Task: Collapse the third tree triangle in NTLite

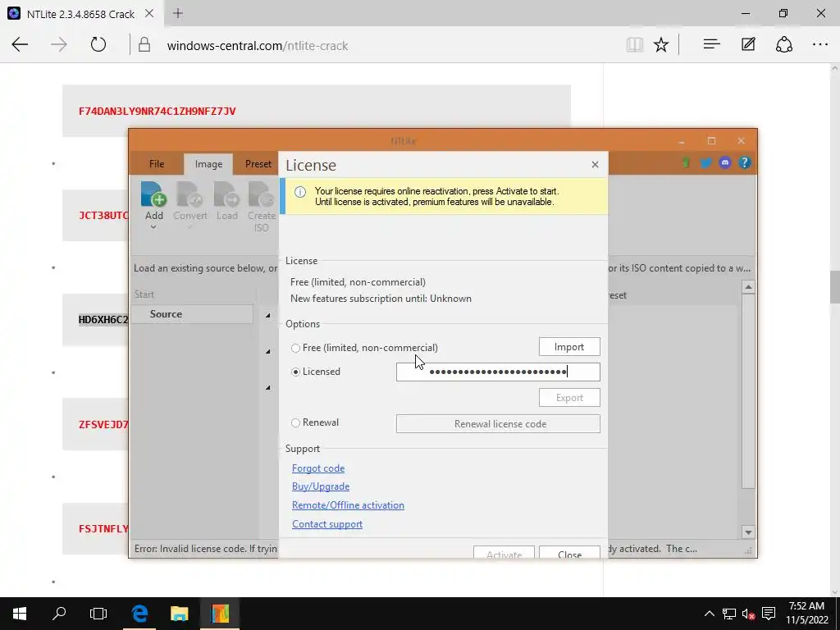Action: click(x=268, y=387)
